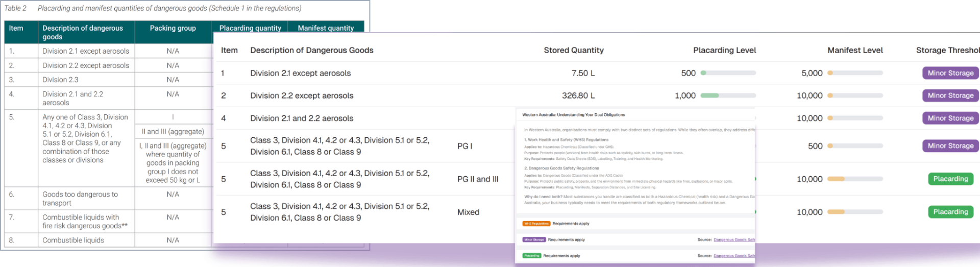This screenshot has width=980, height=267.
Task: Click Division 2.1 and 2.2 aerosols in the front table
Action: pyautogui.click(x=302, y=118)
